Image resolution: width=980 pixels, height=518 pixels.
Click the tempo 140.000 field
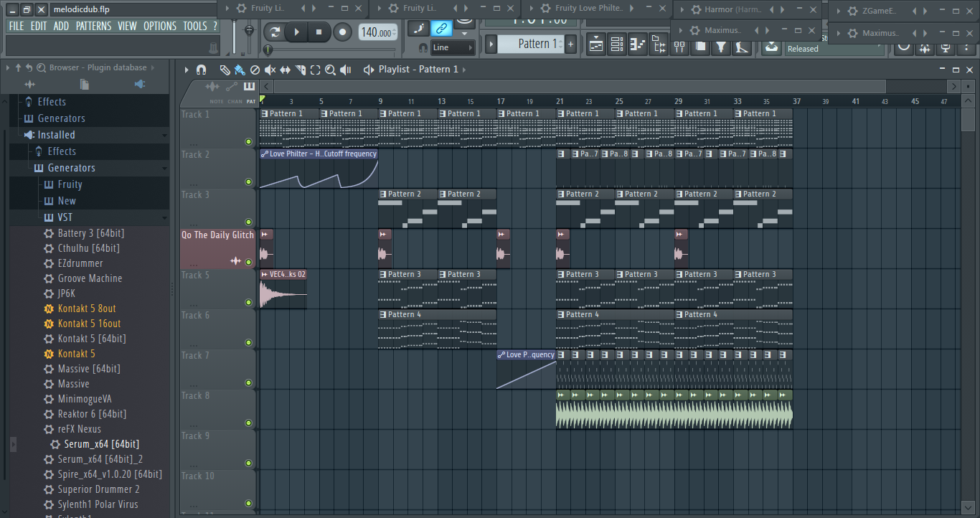tap(377, 32)
